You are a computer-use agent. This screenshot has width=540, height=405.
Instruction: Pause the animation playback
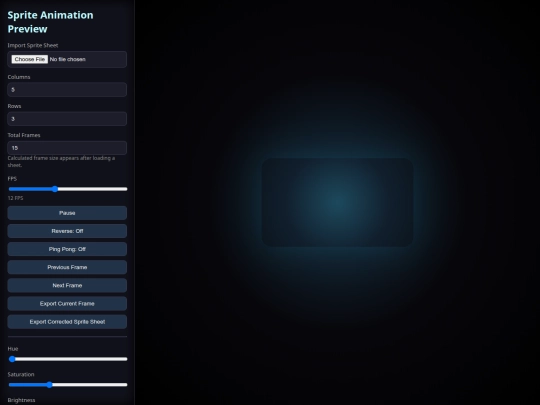point(67,213)
